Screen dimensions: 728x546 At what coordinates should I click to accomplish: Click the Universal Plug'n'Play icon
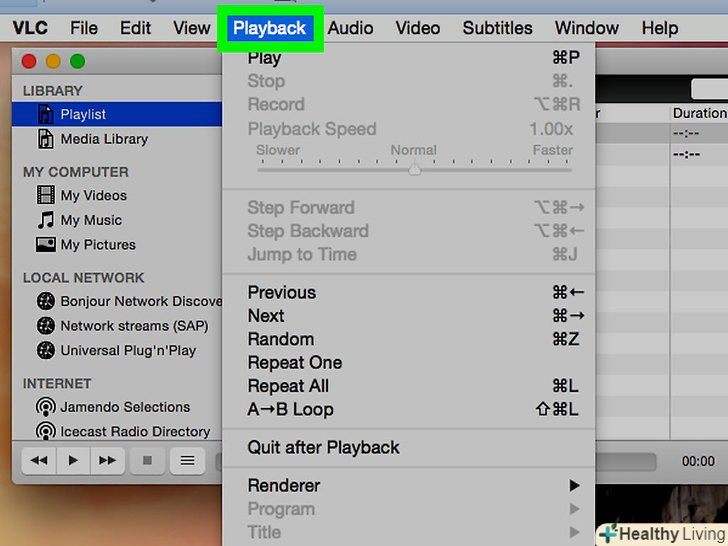coord(46,350)
